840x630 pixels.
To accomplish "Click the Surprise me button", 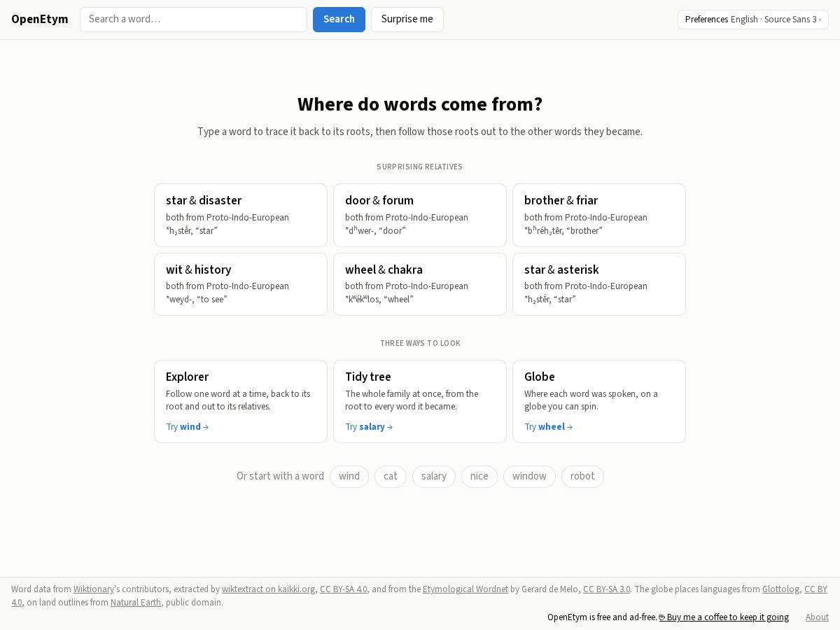I will (x=407, y=20).
